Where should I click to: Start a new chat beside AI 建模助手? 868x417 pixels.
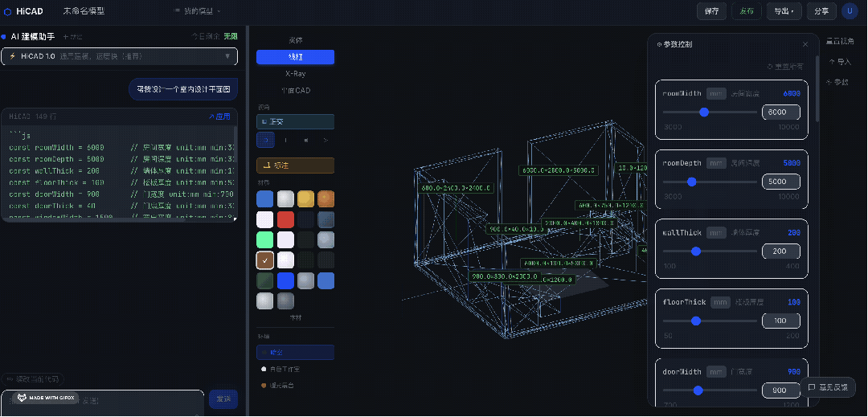72,36
